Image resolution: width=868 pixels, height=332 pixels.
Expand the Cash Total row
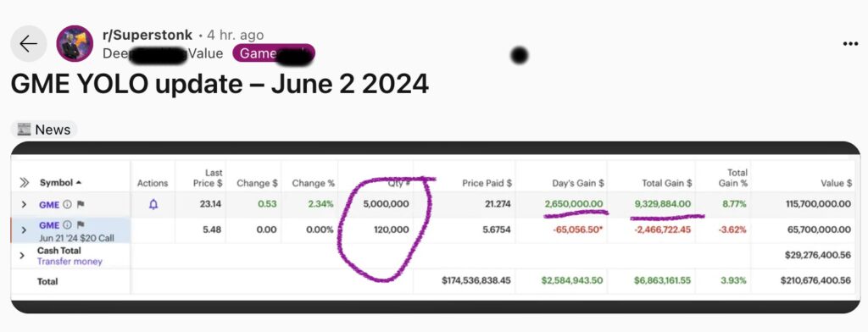[x=22, y=256]
